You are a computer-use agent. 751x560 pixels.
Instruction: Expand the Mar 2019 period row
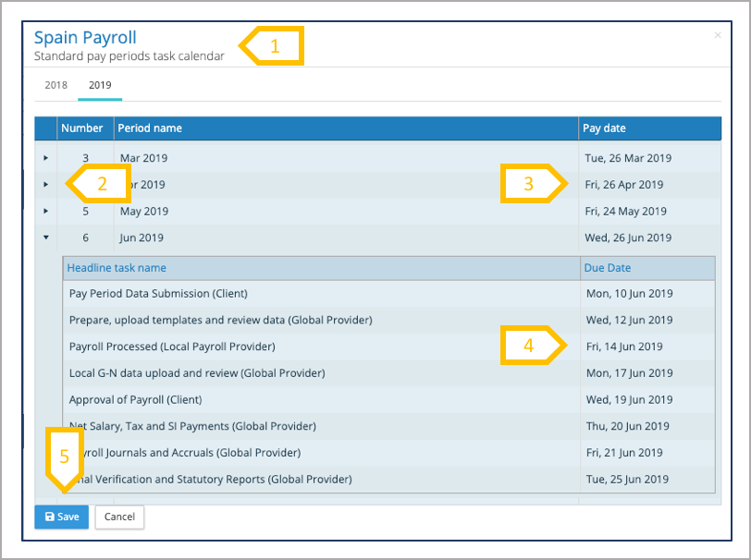(x=46, y=158)
